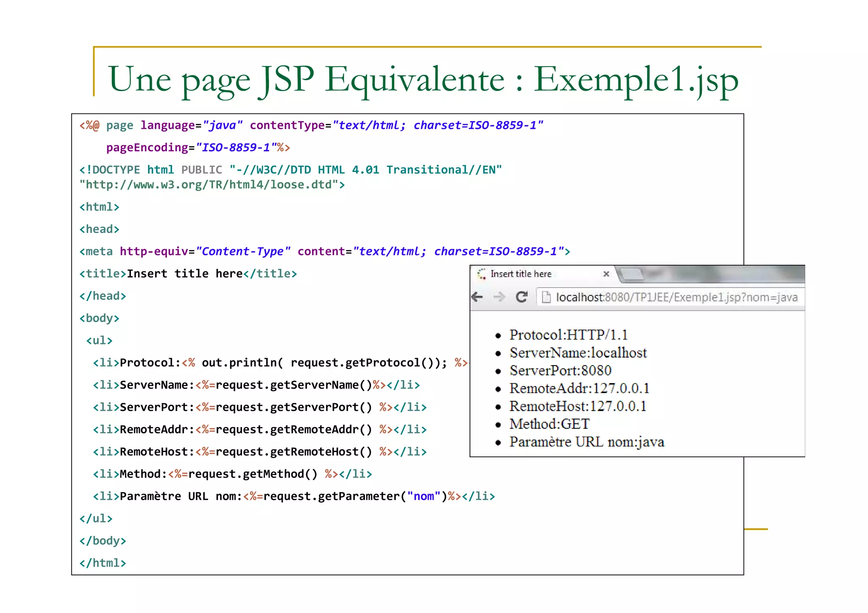Click the opening <ul> tag line
Image resolution: width=868 pixels, height=613 pixels.
pos(100,341)
